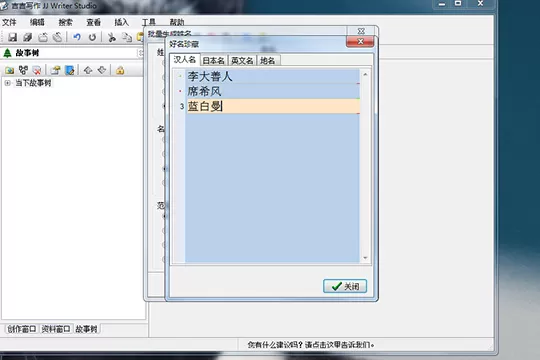Open the 工具 menu
Viewport: 540px width, 360px height.
tap(149, 22)
